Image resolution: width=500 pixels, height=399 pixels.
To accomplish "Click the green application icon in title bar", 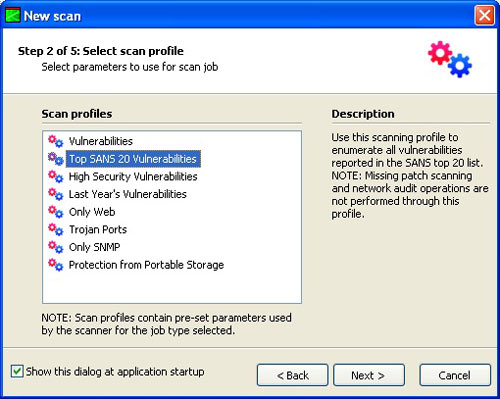I will [12, 16].
